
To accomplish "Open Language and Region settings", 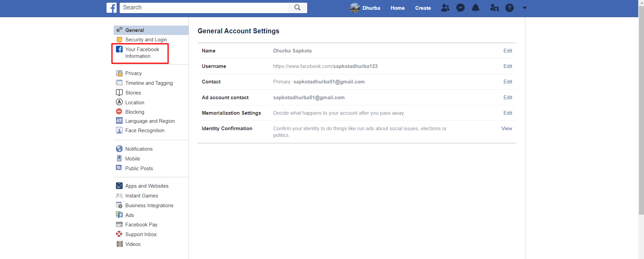I will tap(150, 121).
